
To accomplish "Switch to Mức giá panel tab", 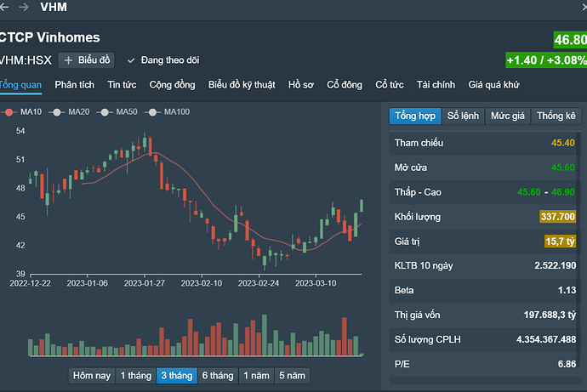I will pyautogui.click(x=509, y=116).
